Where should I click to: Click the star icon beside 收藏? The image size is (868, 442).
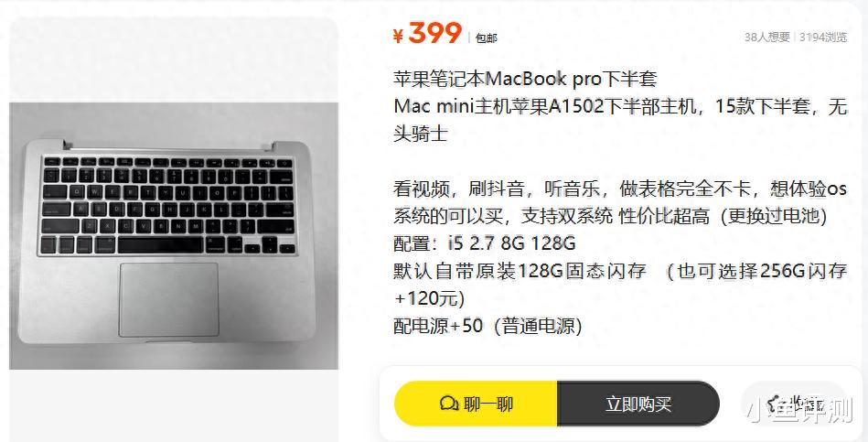775,403
